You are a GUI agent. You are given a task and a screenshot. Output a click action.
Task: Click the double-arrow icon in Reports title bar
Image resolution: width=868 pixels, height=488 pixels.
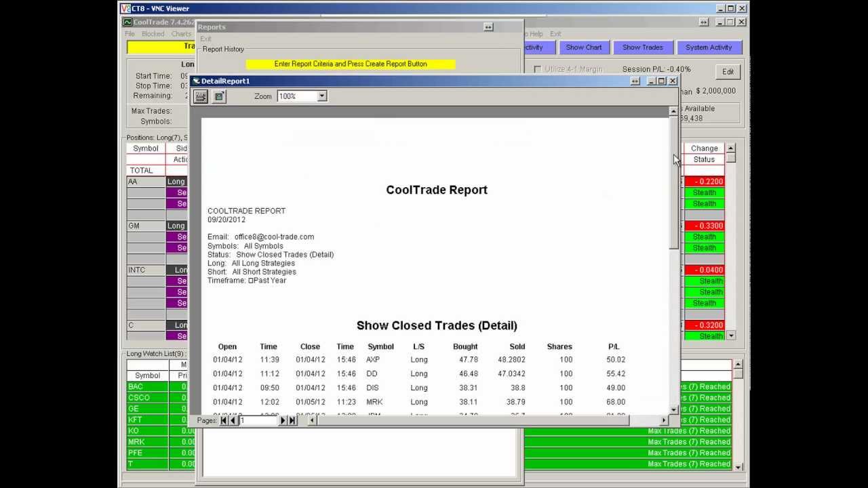488,27
